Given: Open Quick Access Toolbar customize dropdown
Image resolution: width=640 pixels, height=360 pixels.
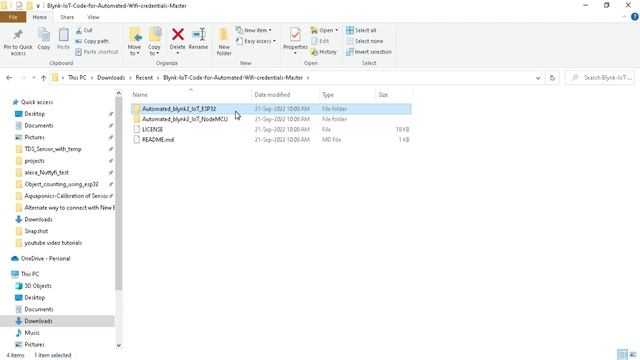Looking at the screenshot, I should click(x=38, y=6).
